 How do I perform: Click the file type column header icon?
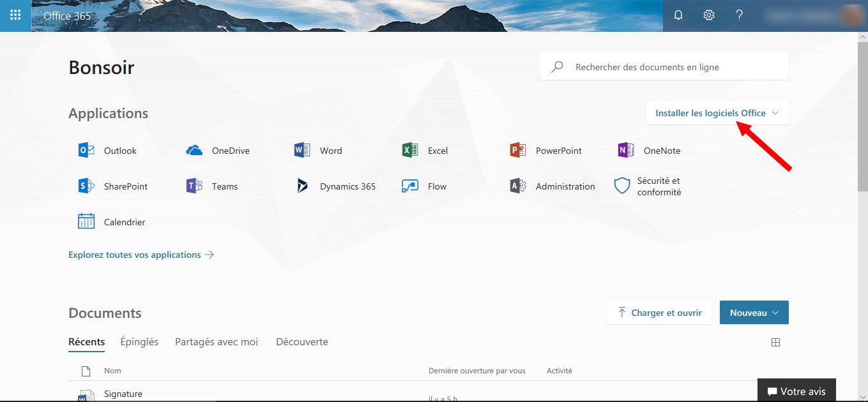86,371
